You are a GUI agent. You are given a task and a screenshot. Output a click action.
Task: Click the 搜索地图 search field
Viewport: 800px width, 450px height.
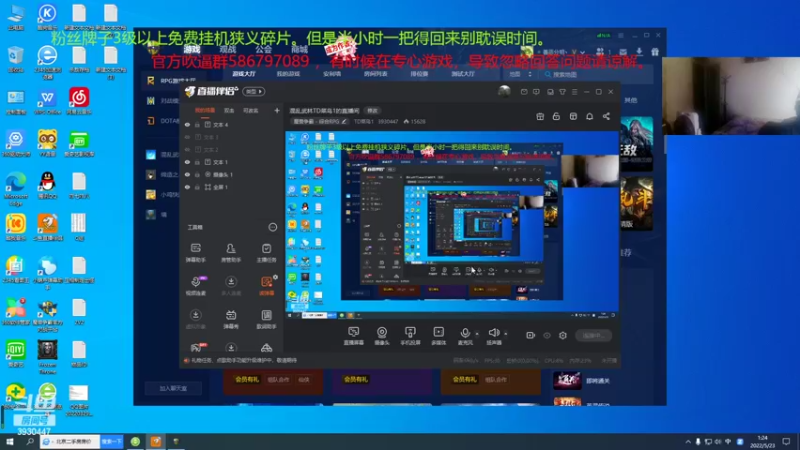tap(595, 74)
